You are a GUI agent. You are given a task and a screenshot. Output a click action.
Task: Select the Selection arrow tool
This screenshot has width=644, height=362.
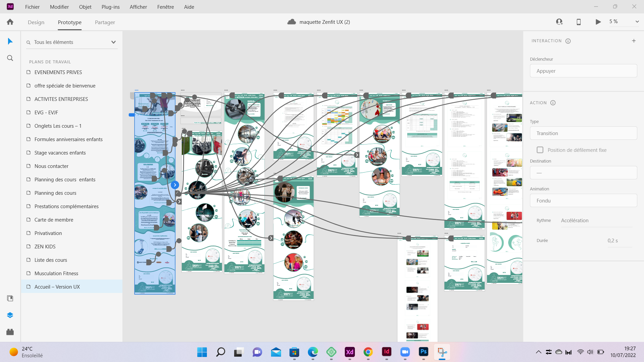[x=10, y=41]
